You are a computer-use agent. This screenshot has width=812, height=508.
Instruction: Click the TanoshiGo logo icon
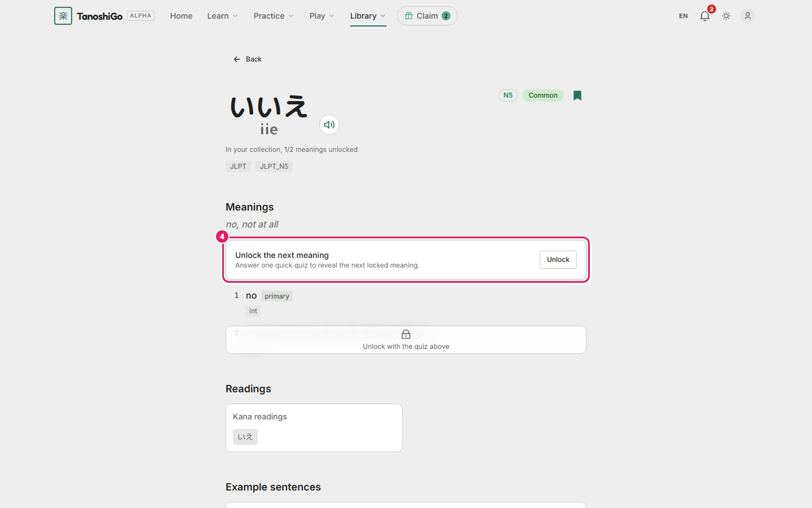click(x=63, y=16)
